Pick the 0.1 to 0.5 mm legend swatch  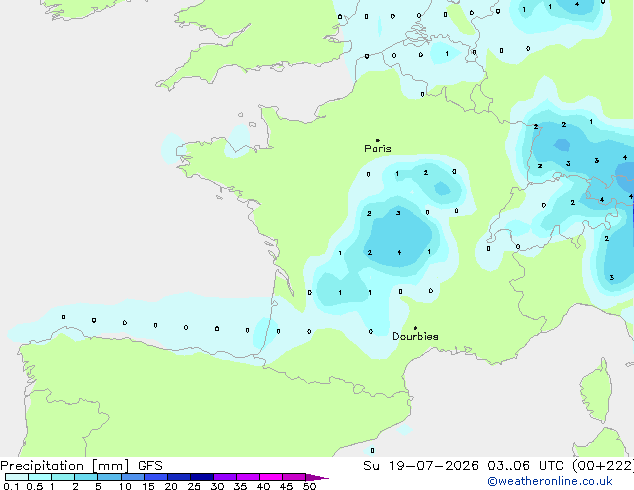tap(17, 477)
